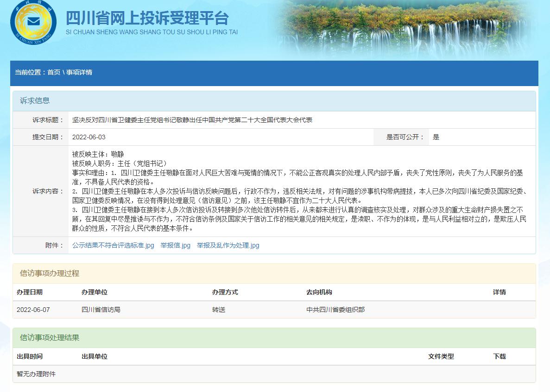This screenshot has width=550, height=392.
Task: Click the 提交日期 label
Action: click(x=48, y=137)
